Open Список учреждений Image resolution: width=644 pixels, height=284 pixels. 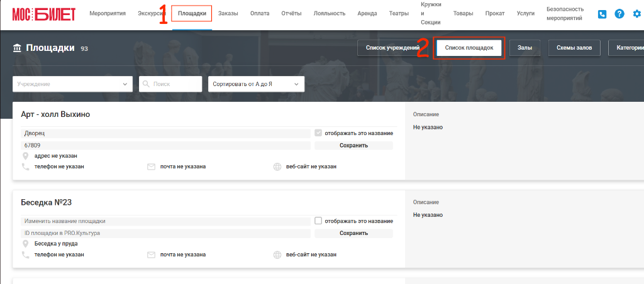[392, 48]
